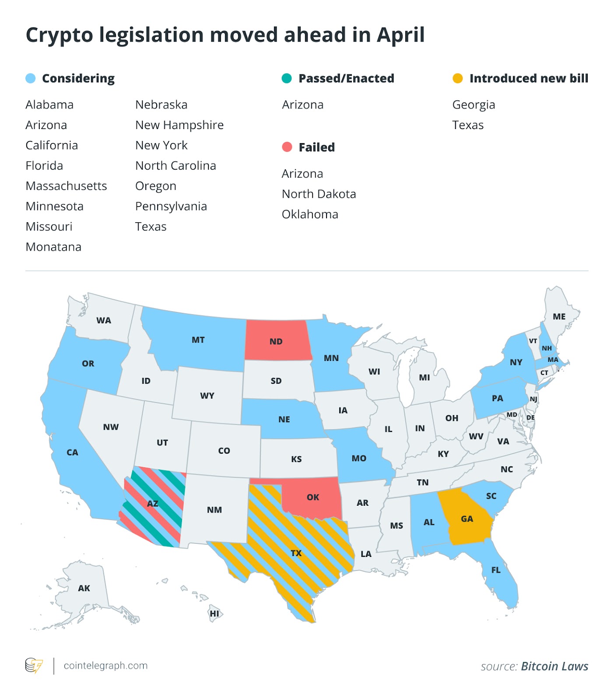Click Alaska on the map
The width and height of the screenshot is (614, 700).
tap(84, 588)
